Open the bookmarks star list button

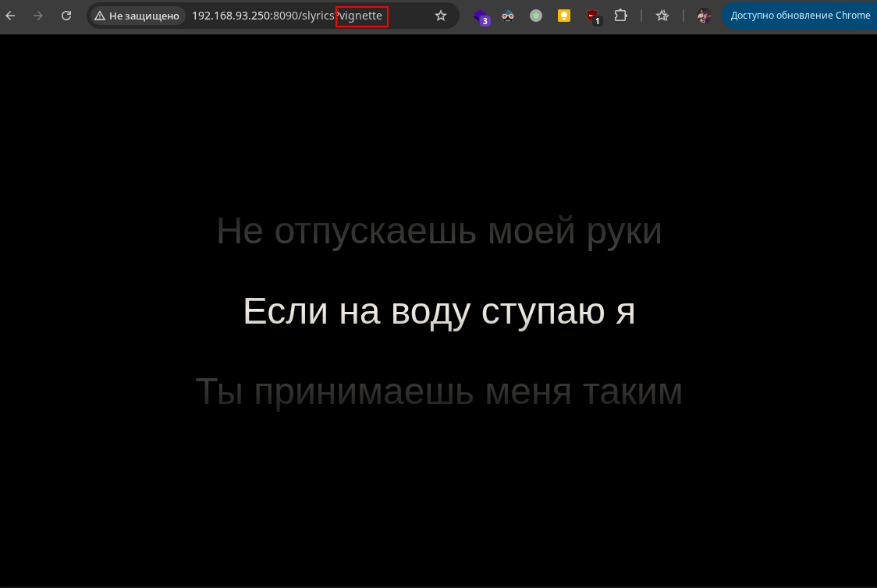(662, 16)
